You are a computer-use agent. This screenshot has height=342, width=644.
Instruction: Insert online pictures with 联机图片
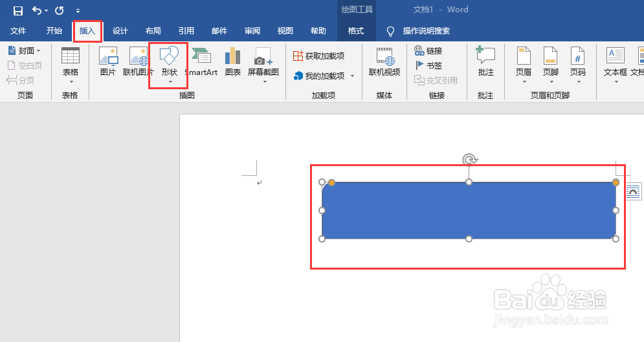138,61
